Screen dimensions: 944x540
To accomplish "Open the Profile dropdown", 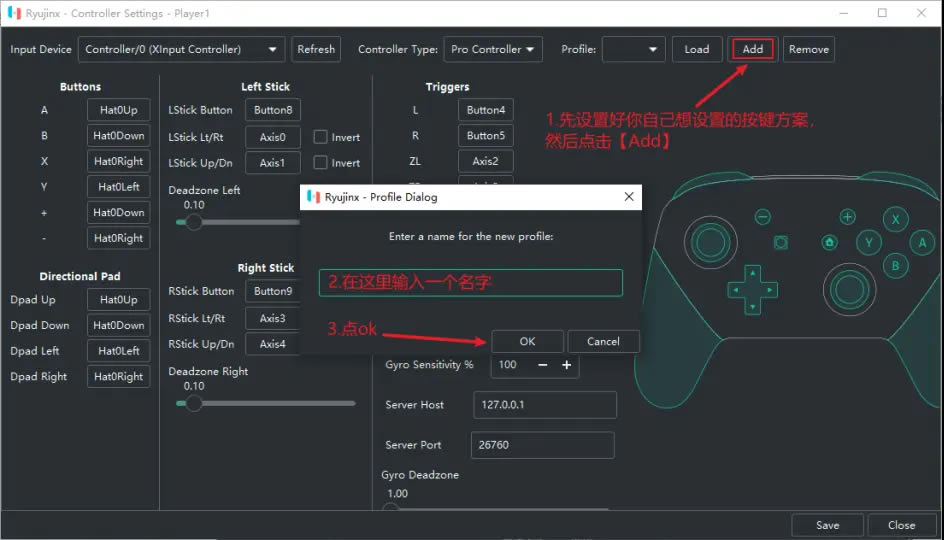I will point(634,49).
